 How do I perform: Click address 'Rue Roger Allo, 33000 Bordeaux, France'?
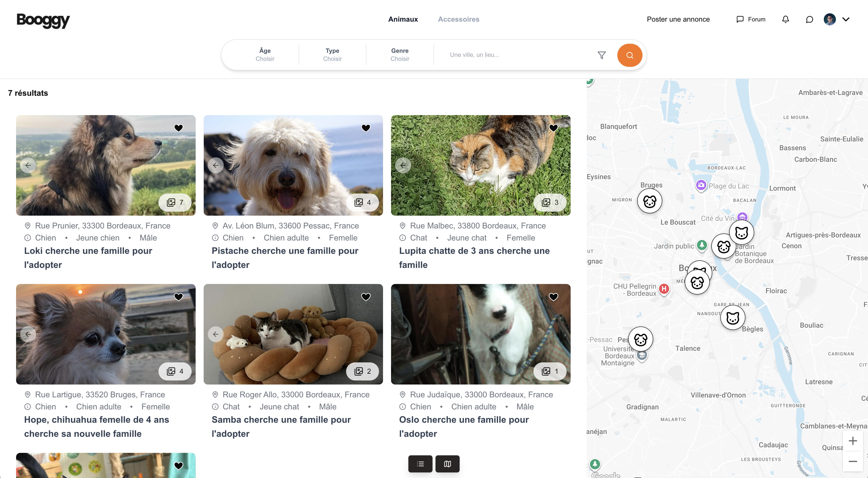pyautogui.click(x=296, y=394)
